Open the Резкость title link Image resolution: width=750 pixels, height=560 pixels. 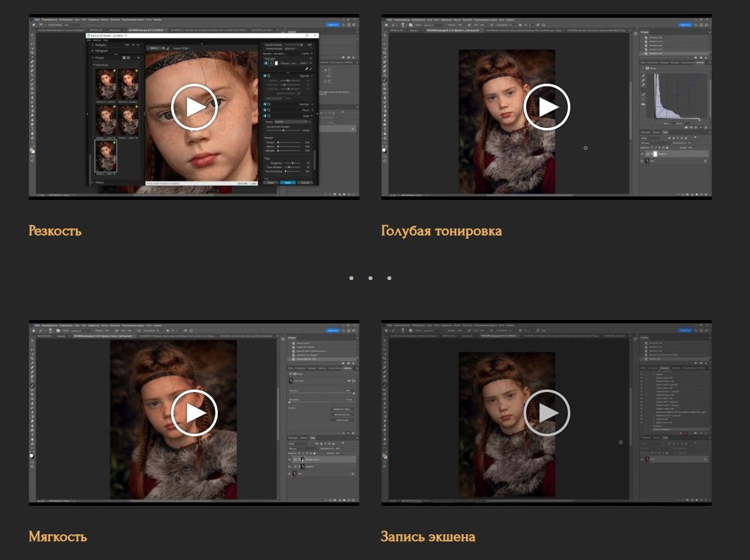(x=55, y=231)
